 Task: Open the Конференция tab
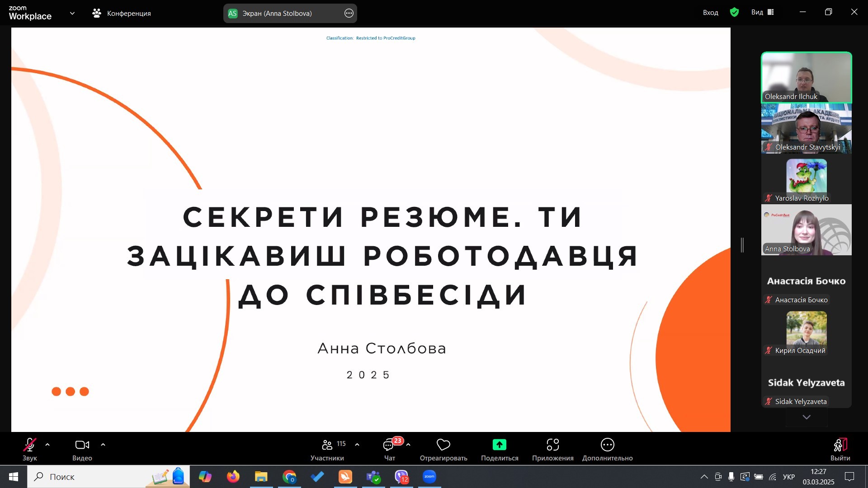[122, 14]
